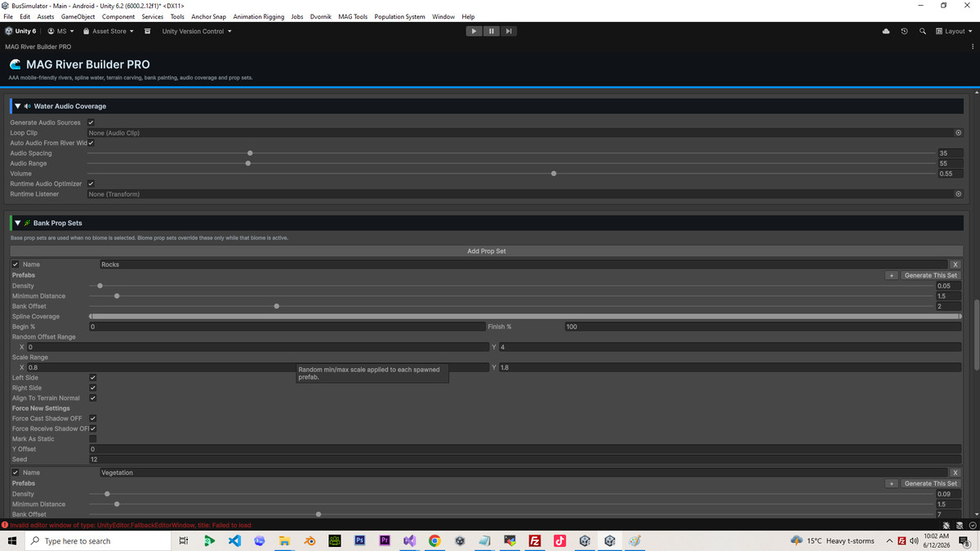This screenshot has width=980, height=551.
Task: Open Google Chrome from the taskbar
Action: 434,541
